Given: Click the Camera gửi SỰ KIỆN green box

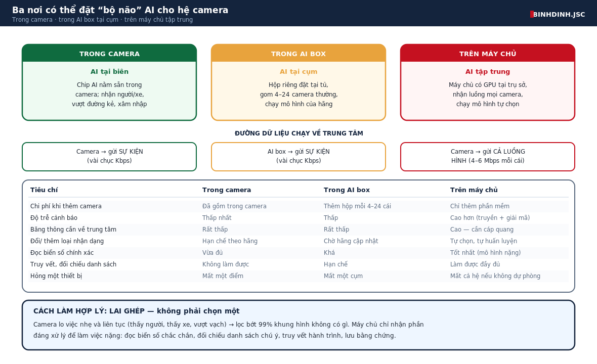Looking at the screenshot, I should point(109,157).
